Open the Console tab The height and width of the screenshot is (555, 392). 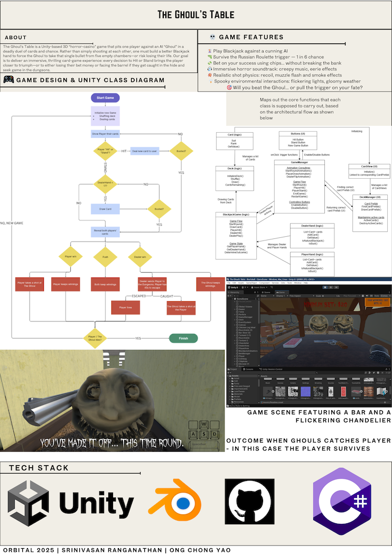(249, 369)
